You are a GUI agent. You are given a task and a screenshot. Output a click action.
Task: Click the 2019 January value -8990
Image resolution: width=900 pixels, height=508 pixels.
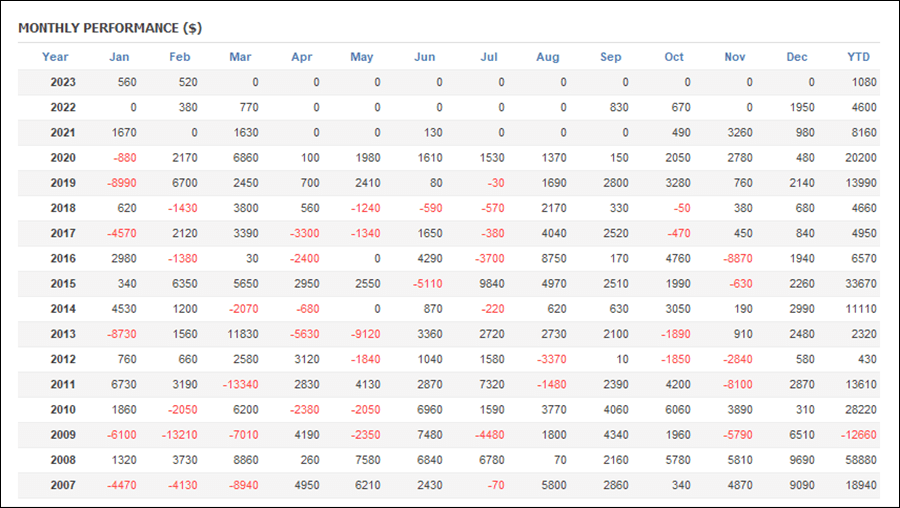pyautogui.click(x=122, y=183)
